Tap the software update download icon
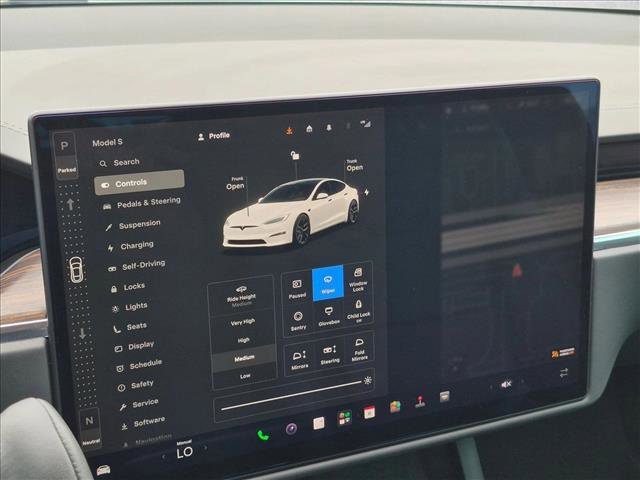640x480 pixels. click(289, 131)
